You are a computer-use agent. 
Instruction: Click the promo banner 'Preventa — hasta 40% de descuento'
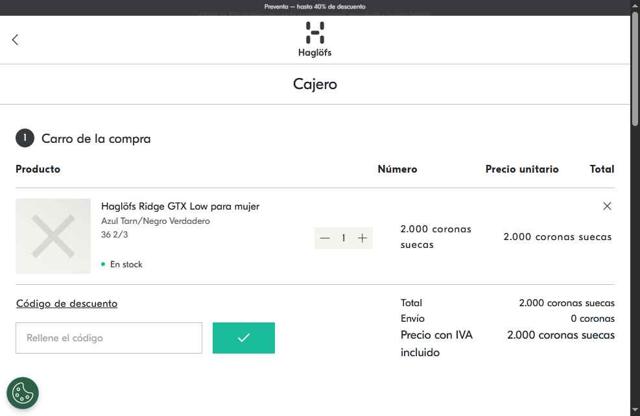point(315,7)
